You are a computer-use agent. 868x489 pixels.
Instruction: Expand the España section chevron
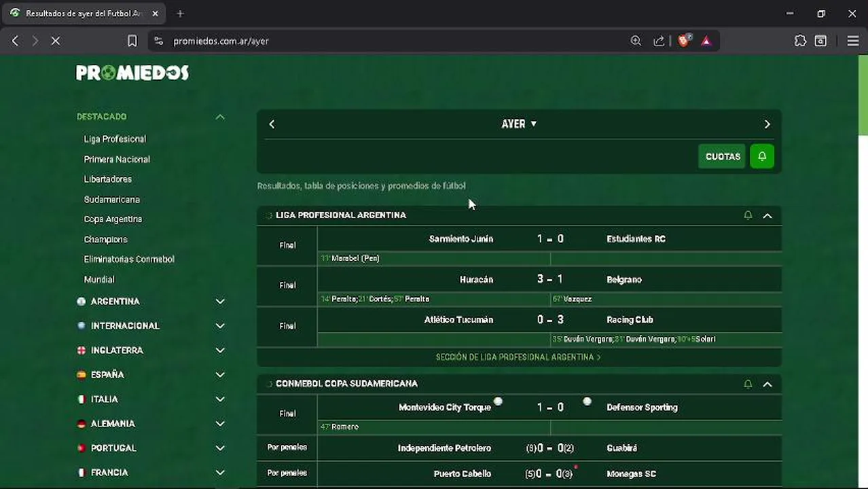click(x=220, y=375)
